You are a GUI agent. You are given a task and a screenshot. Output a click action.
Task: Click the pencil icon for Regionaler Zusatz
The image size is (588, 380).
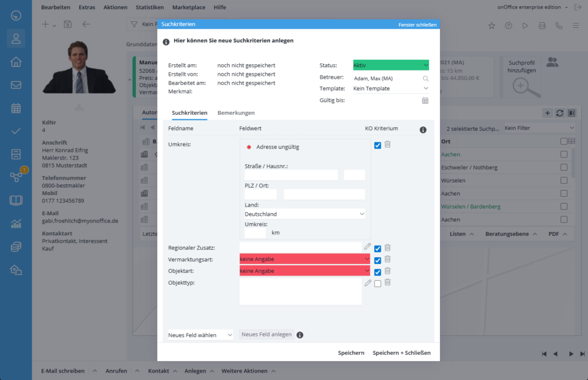pos(367,247)
